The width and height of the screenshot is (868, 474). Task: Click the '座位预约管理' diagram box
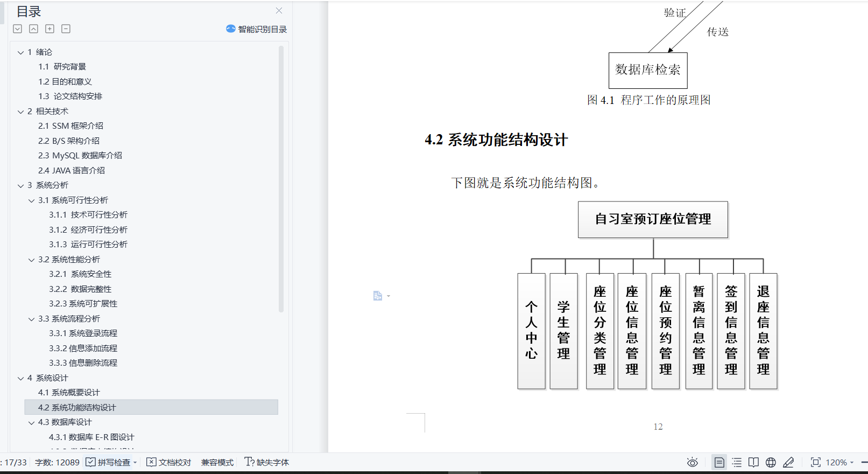(x=666, y=331)
